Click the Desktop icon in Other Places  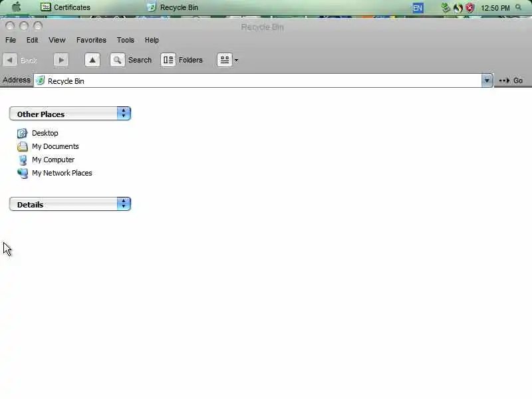(23, 133)
